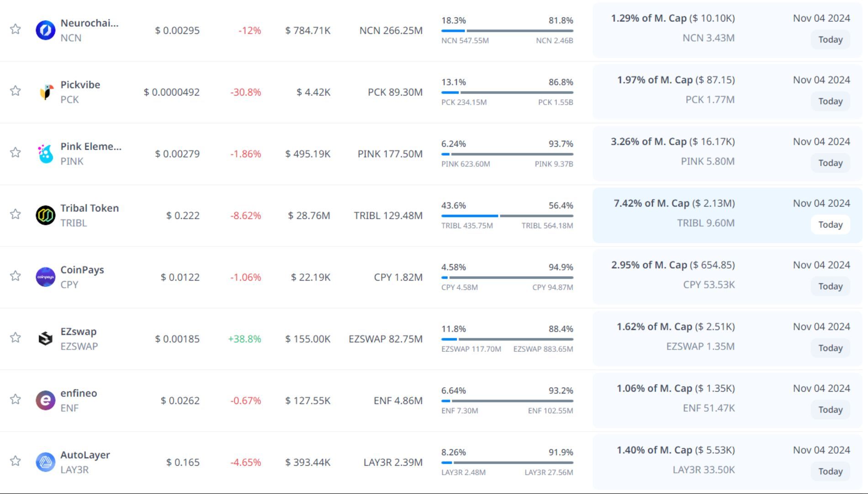Viewport: 868px width, 494px height.
Task: Open the Pickvibe token name link
Action: click(x=80, y=85)
